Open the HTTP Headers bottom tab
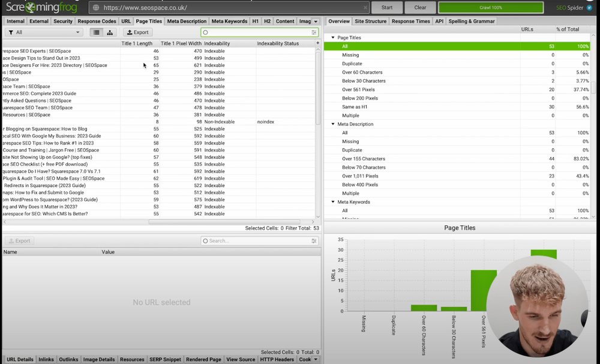 (x=277, y=359)
